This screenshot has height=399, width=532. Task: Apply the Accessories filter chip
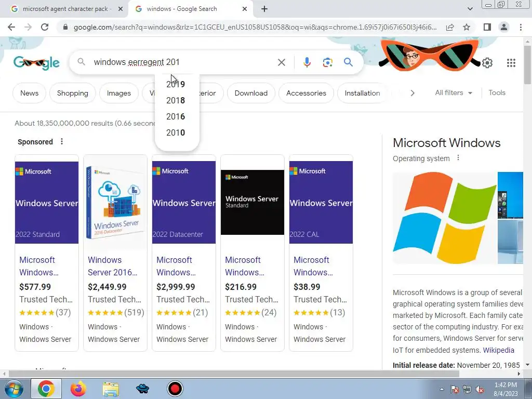pyautogui.click(x=306, y=93)
